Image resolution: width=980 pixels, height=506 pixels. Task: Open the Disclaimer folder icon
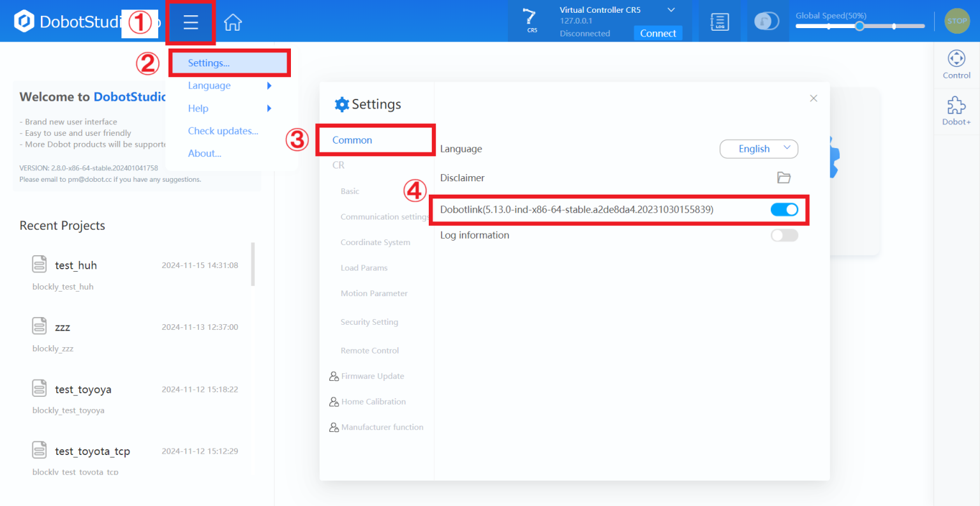pyautogui.click(x=784, y=178)
